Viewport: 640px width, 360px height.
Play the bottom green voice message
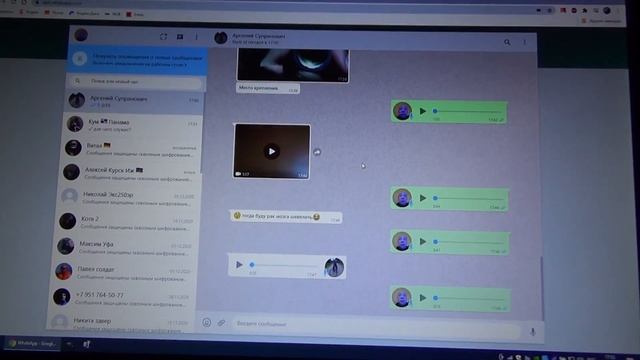click(423, 298)
